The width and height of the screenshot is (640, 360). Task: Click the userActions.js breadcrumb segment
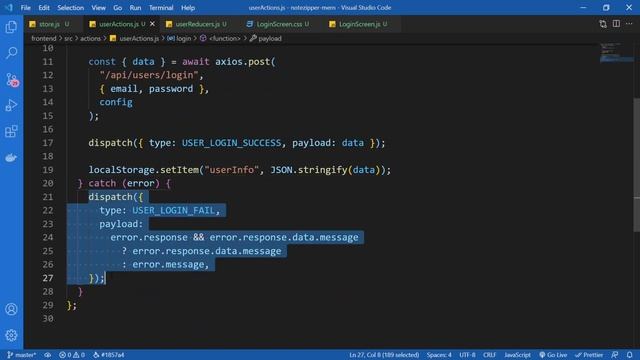coord(134,38)
